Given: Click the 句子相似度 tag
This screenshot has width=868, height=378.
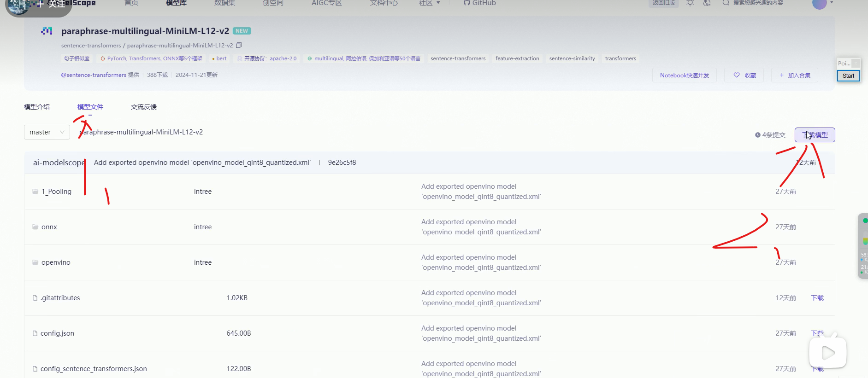Looking at the screenshot, I should click(77, 58).
